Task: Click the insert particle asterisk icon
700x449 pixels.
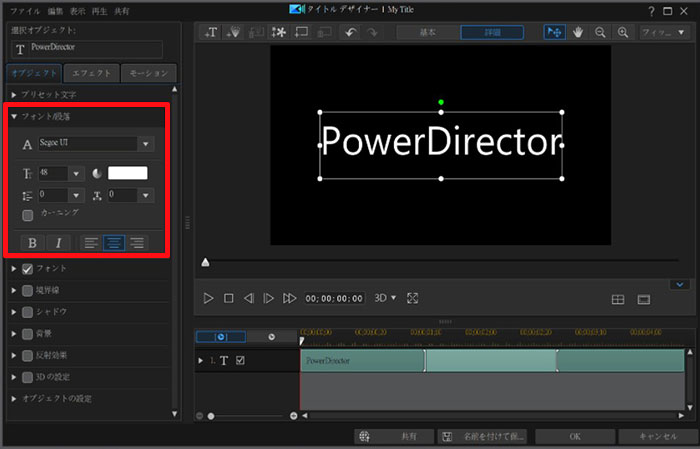Action: pos(279,32)
